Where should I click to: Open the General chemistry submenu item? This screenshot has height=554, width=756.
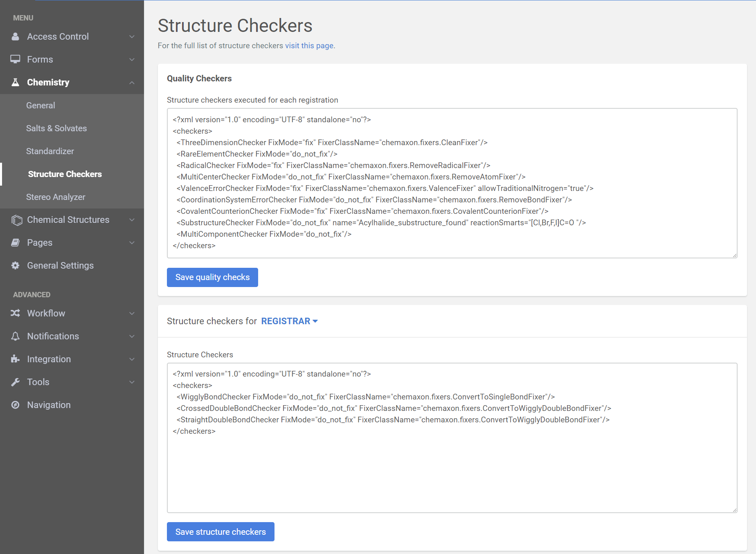[72, 105]
